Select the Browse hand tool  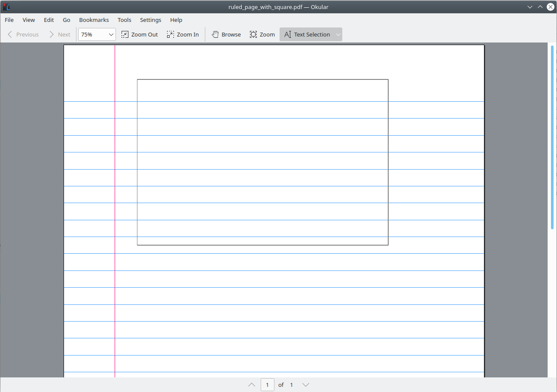point(226,34)
